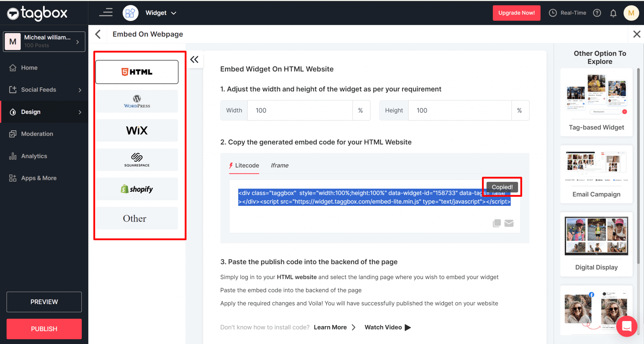This screenshot has width=644, height=344.
Task: Open the Analytics section
Action: (34, 156)
